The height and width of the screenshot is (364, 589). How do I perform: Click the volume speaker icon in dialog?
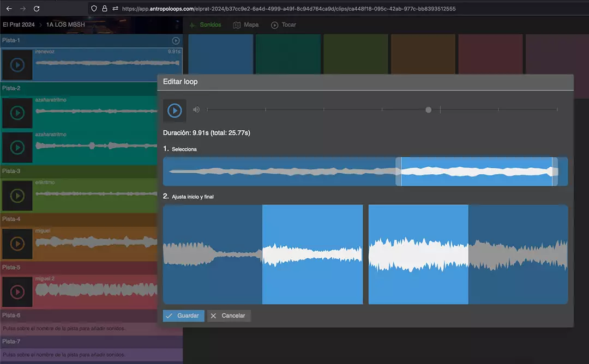(x=196, y=110)
